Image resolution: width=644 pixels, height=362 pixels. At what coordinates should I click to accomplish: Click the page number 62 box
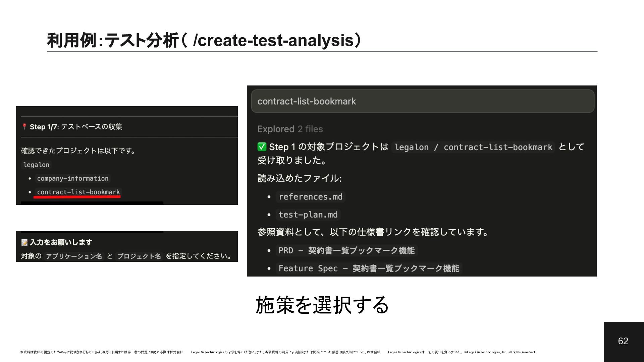click(623, 341)
